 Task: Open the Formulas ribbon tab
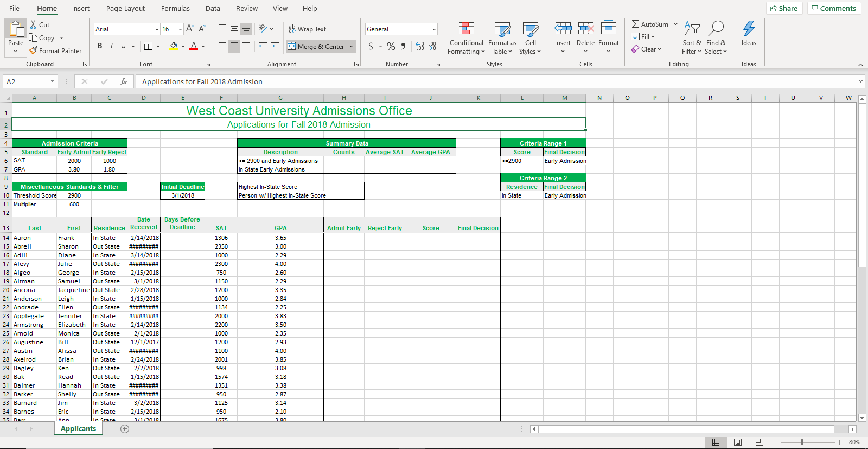point(175,8)
